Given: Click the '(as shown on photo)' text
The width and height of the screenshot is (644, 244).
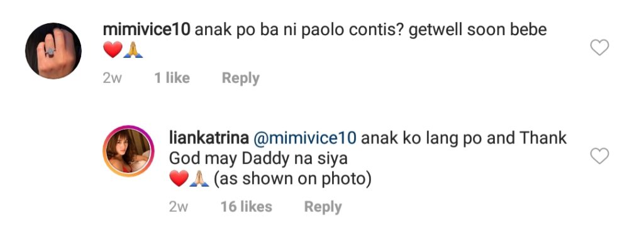Looking at the screenshot, I should click(292, 179).
